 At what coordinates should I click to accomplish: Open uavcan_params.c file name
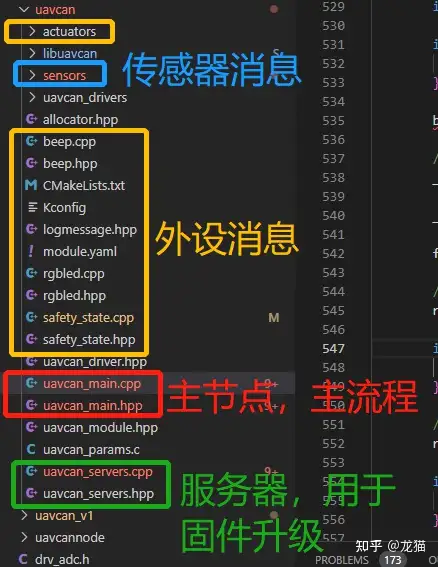[x=91, y=450]
